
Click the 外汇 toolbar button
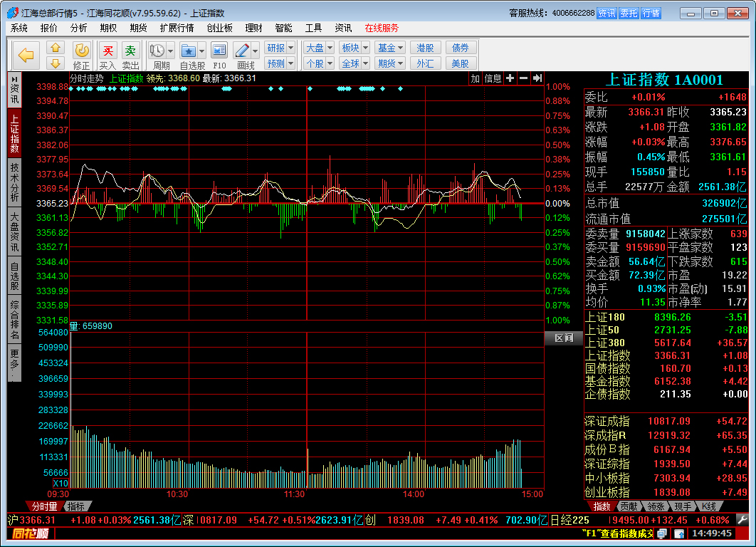(x=425, y=63)
